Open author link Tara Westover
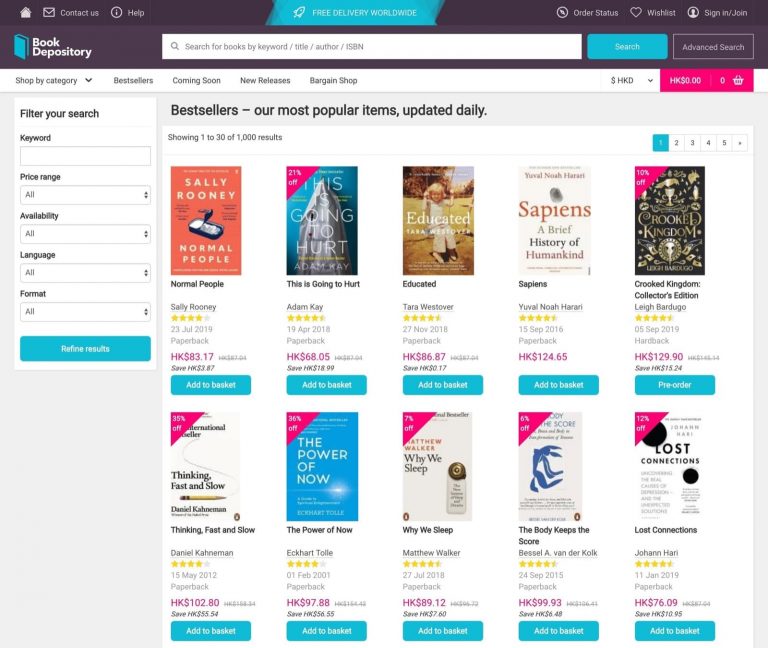768x648 pixels. click(428, 307)
